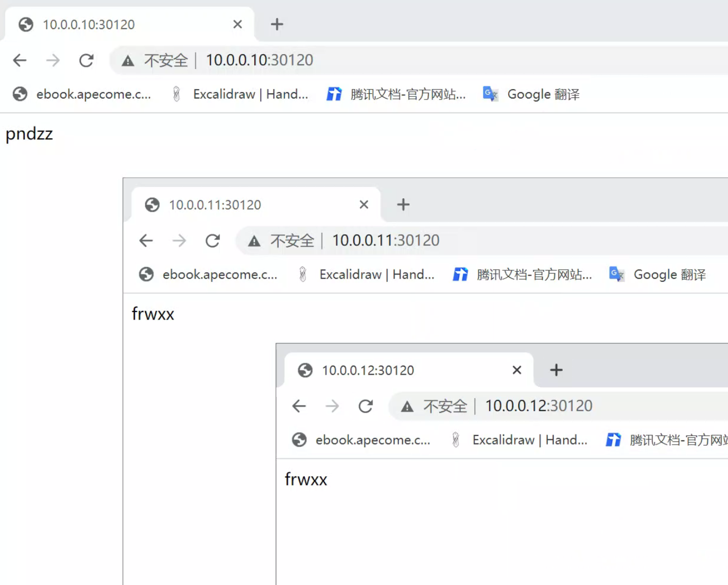Reload the 10.0.0.11:30120 page
Image resolution: width=728 pixels, height=585 pixels.
coord(213,241)
